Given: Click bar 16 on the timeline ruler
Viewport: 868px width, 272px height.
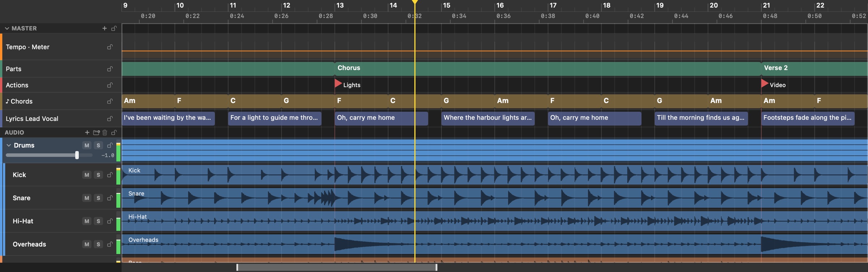Looking at the screenshot, I should pos(500,5).
